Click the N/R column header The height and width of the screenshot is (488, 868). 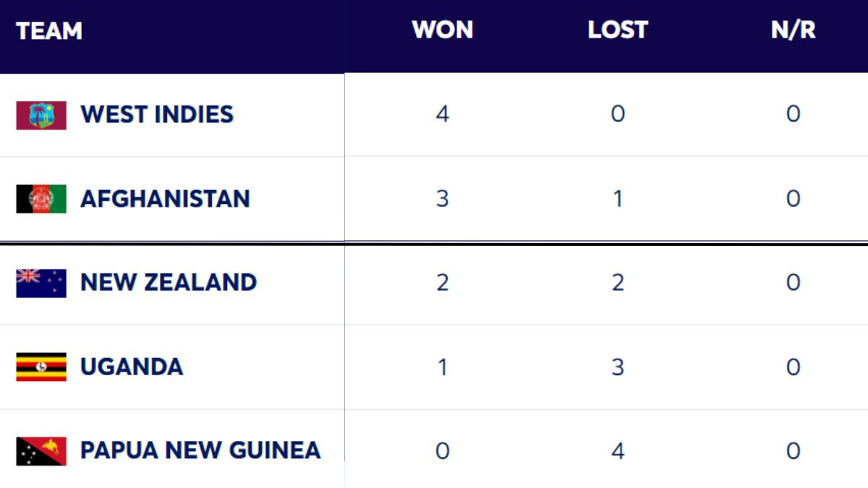tap(793, 30)
